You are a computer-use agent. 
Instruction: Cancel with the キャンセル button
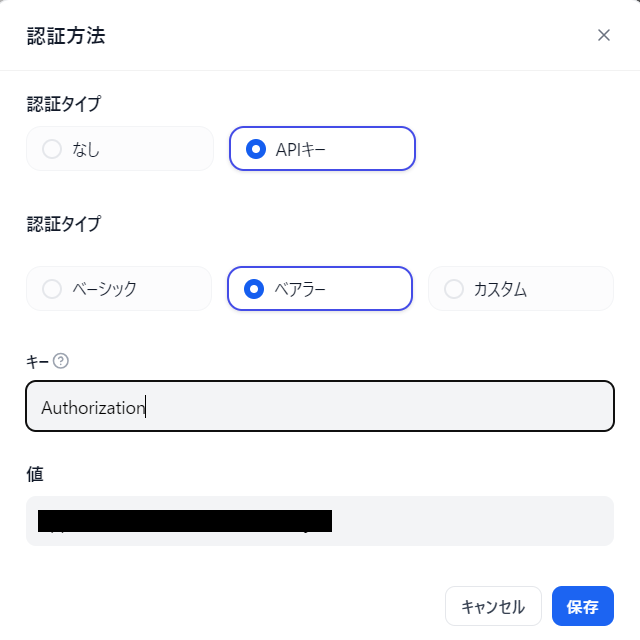pyautogui.click(x=493, y=606)
